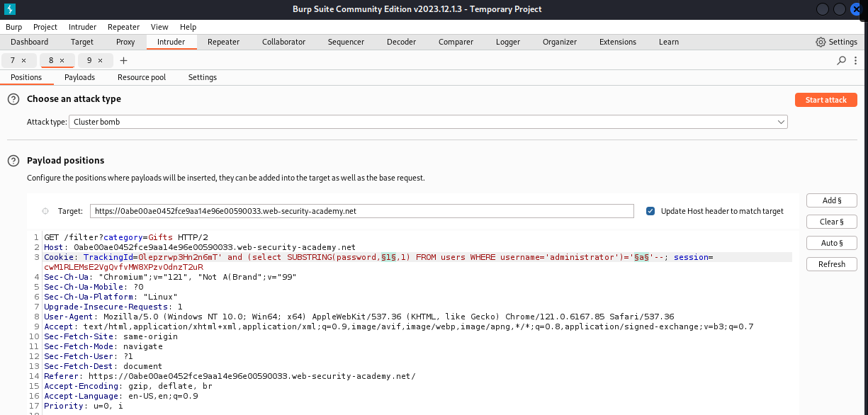The height and width of the screenshot is (415, 868).
Task: Open the Payloads sub-tab
Action: [79, 77]
